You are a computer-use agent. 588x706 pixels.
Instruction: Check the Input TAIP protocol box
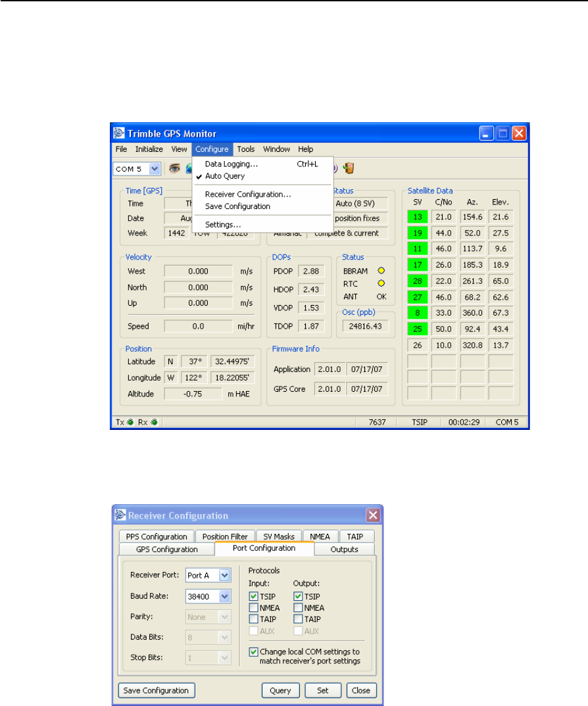pos(254,619)
